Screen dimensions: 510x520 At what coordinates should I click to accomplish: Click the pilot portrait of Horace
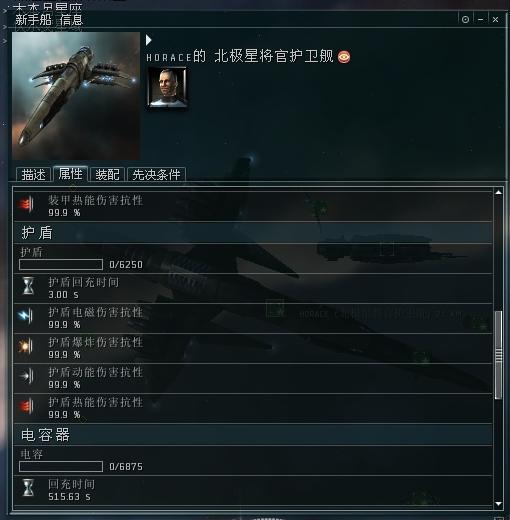167,87
